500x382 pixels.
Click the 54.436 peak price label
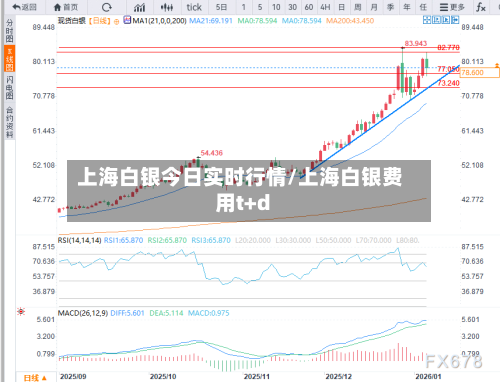pyautogui.click(x=211, y=153)
